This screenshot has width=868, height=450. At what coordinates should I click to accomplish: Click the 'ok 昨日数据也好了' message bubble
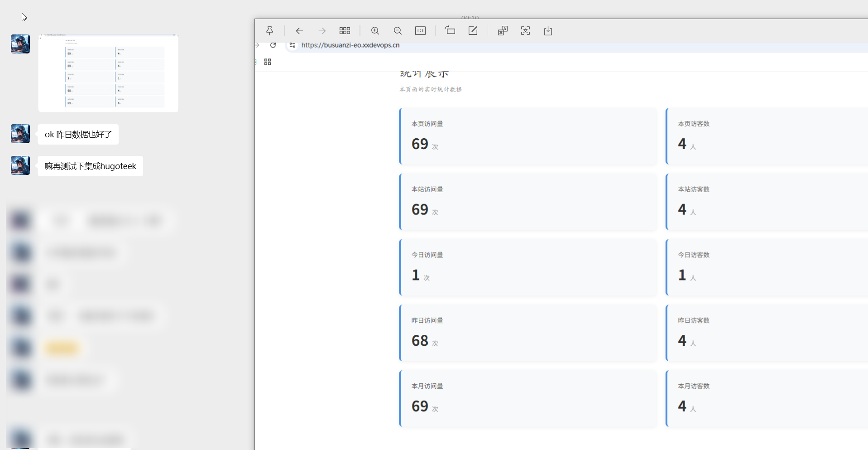pyautogui.click(x=78, y=135)
